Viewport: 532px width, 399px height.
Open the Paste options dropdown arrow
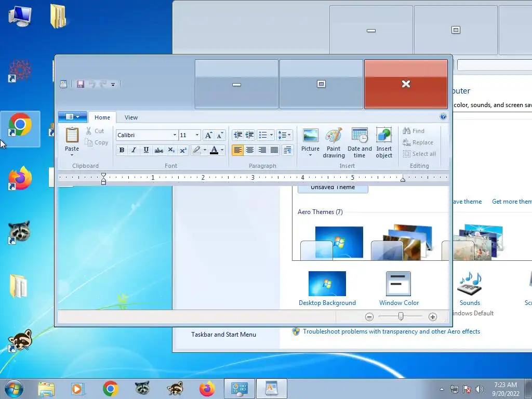pyautogui.click(x=72, y=155)
